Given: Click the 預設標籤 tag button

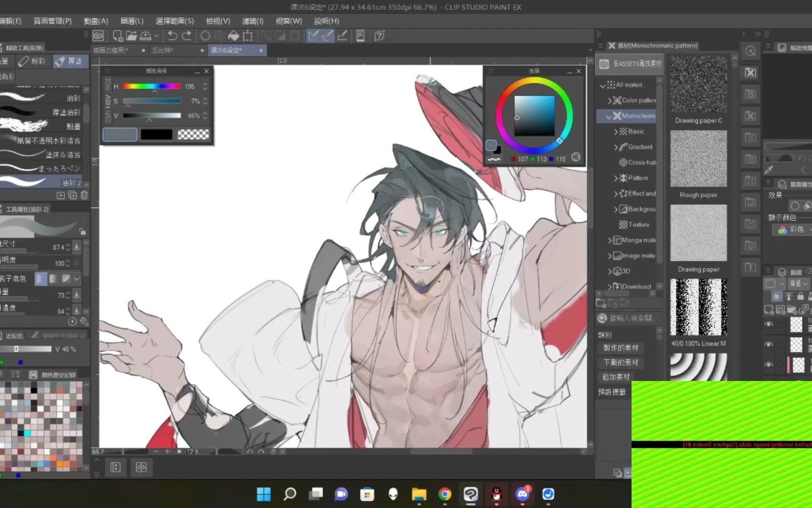Looking at the screenshot, I should (612, 392).
